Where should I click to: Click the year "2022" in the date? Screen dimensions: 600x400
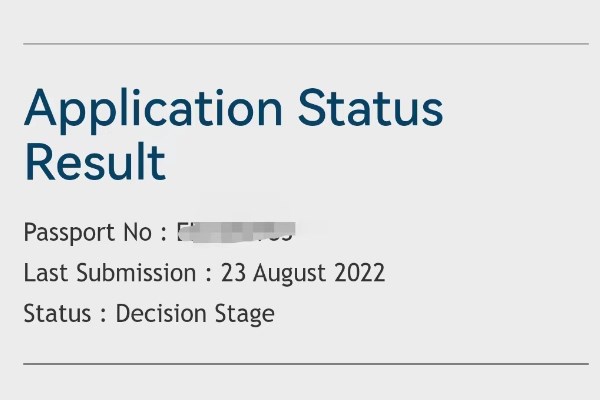coord(359,273)
